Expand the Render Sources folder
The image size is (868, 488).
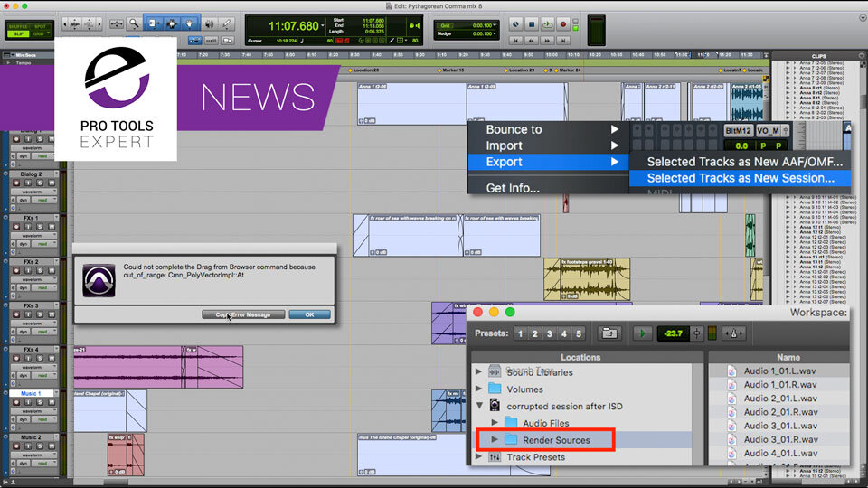click(x=495, y=440)
